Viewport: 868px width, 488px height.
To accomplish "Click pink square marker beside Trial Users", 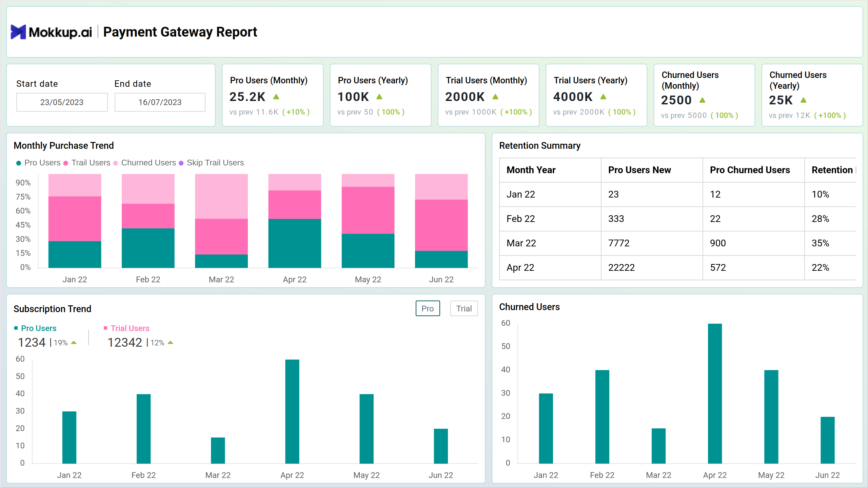I will coord(105,328).
